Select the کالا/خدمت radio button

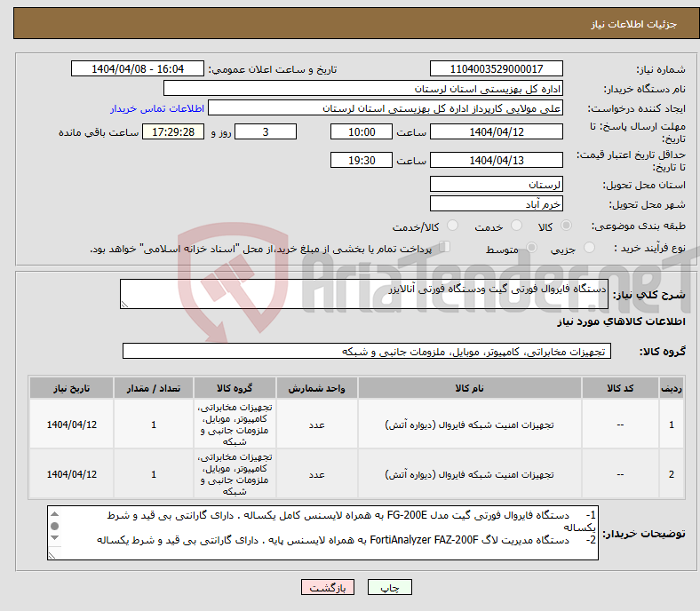(453, 226)
